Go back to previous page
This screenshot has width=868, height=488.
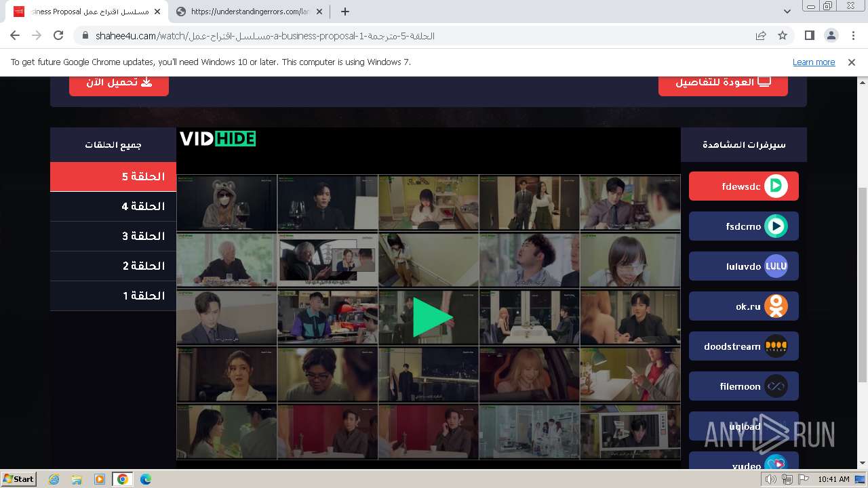pyautogui.click(x=15, y=36)
